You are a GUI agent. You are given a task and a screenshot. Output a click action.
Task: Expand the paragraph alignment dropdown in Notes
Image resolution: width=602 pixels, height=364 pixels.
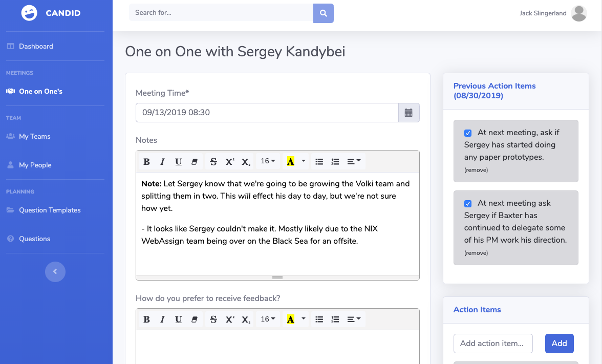(x=354, y=161)
